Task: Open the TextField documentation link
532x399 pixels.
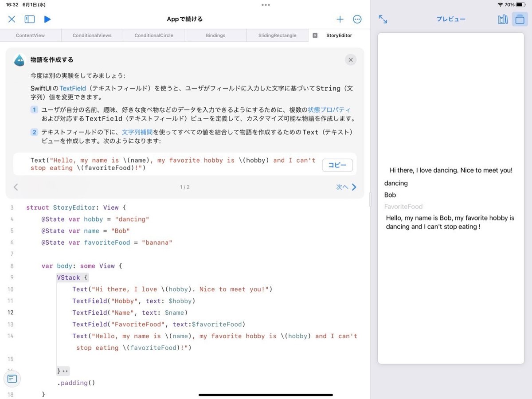Action: point(73,89)
